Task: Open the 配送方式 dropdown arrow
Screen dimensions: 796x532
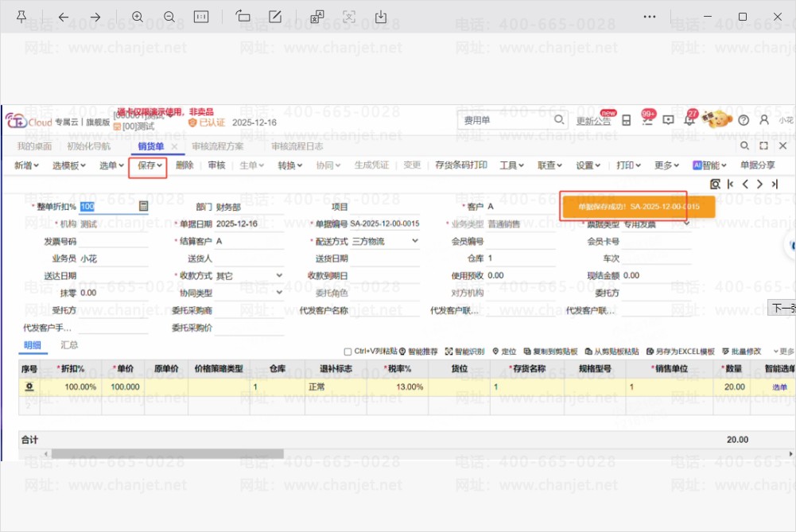Action: pos(415,241)
